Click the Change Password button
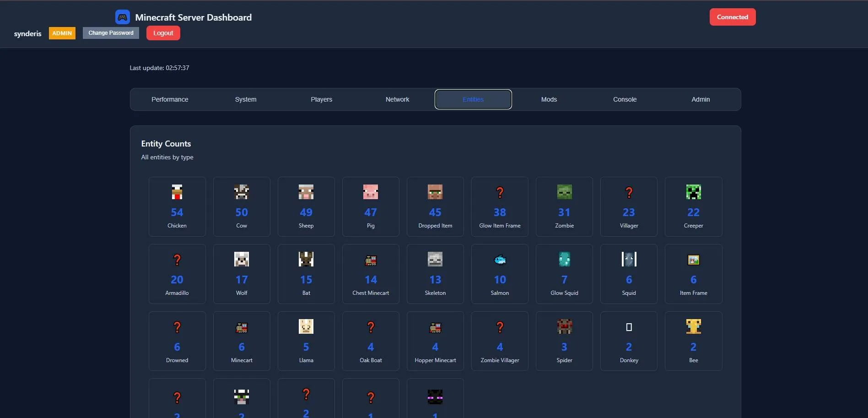The width and height of the screenshot is (868, 418). [x=111, y=33]
